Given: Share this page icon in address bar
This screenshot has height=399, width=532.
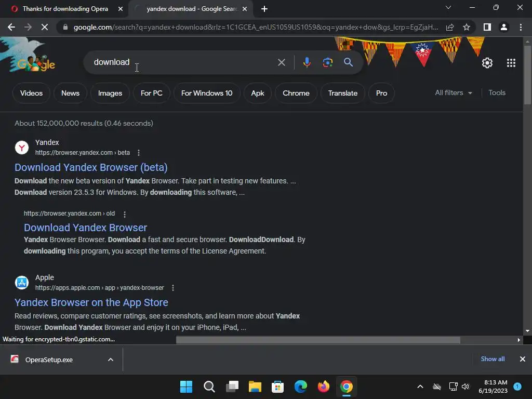Looking at the screenshot, I should 450,27.
